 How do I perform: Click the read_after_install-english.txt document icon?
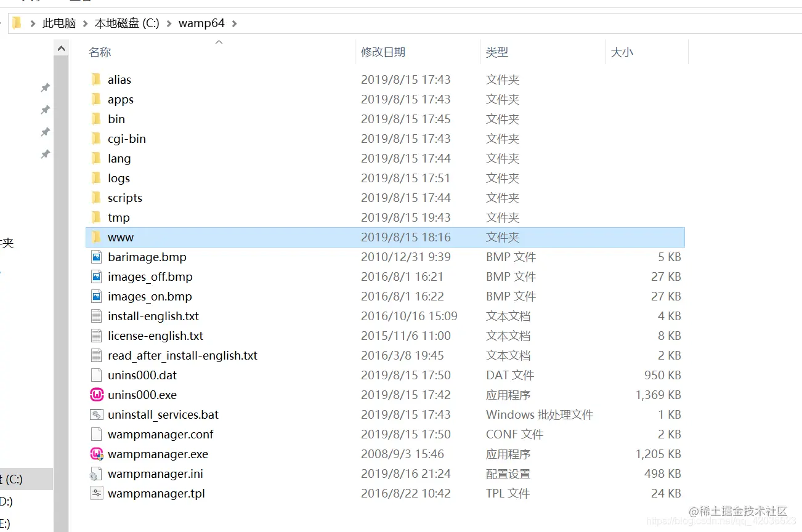point(96,355)
